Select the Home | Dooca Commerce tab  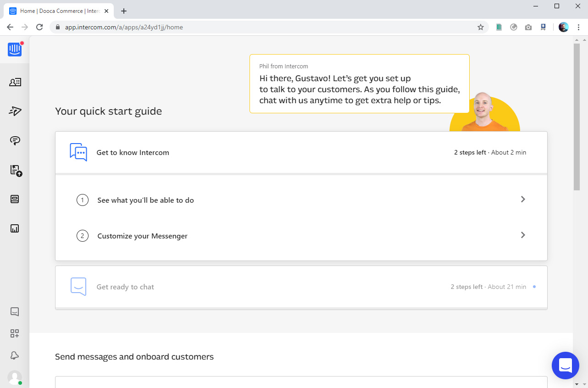(x=59, y=11)
